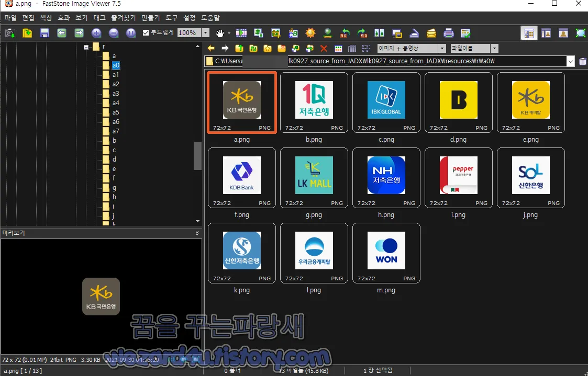Viewport: 588px width, 376px height.
Task: Open the 도구 menu
Action: coord(172,18)
